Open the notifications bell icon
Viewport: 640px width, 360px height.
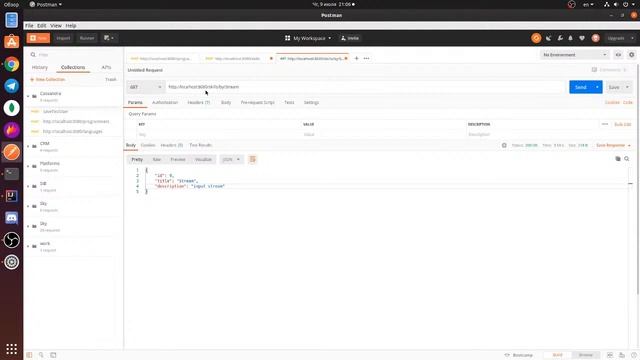(x=571, y=38)
